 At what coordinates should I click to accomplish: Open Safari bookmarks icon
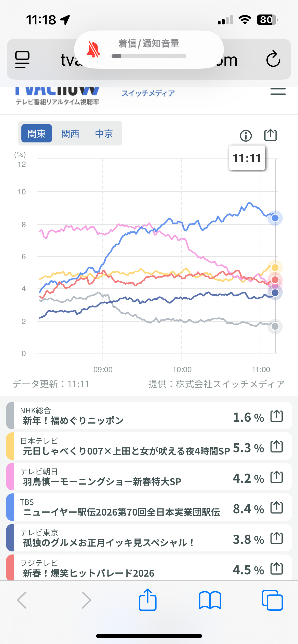(x=210, y=600)
